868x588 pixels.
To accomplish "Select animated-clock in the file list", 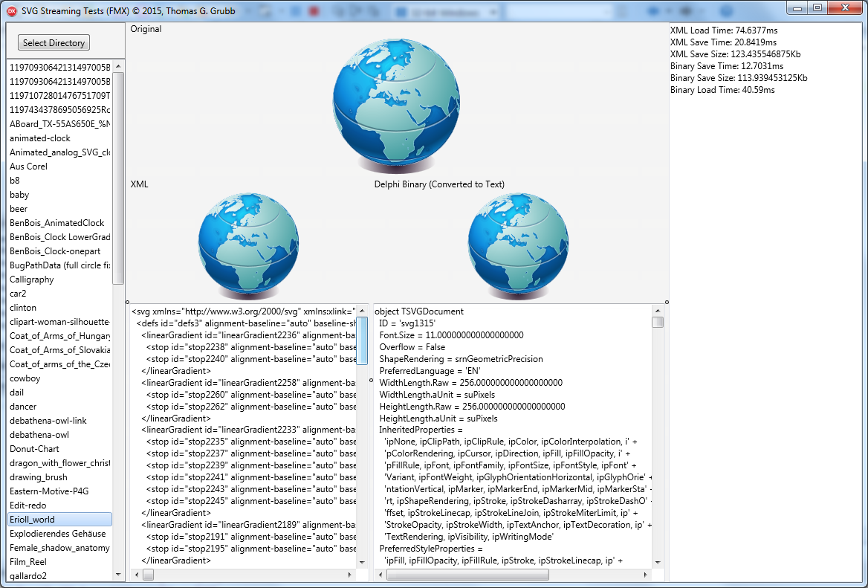I will pos(40,138).
